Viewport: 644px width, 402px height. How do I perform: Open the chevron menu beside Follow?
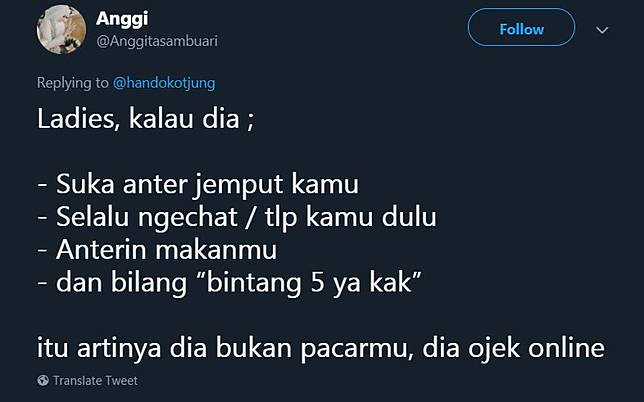[x=602, y=30]
